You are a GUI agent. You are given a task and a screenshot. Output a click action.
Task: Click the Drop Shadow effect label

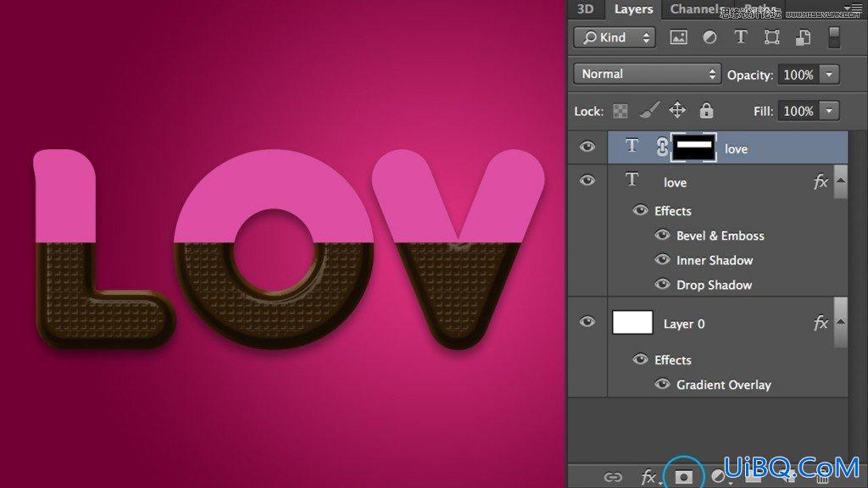[x=714, y=285]
